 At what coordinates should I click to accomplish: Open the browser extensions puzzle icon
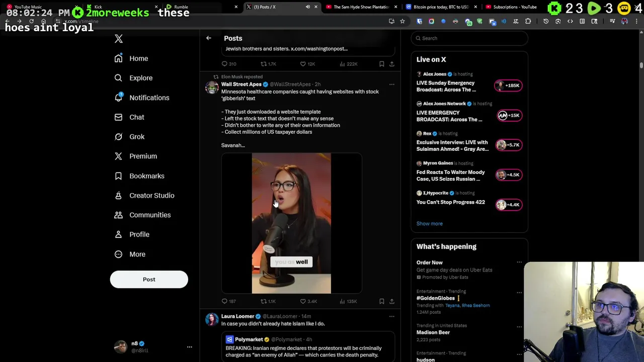pos(528,21)
